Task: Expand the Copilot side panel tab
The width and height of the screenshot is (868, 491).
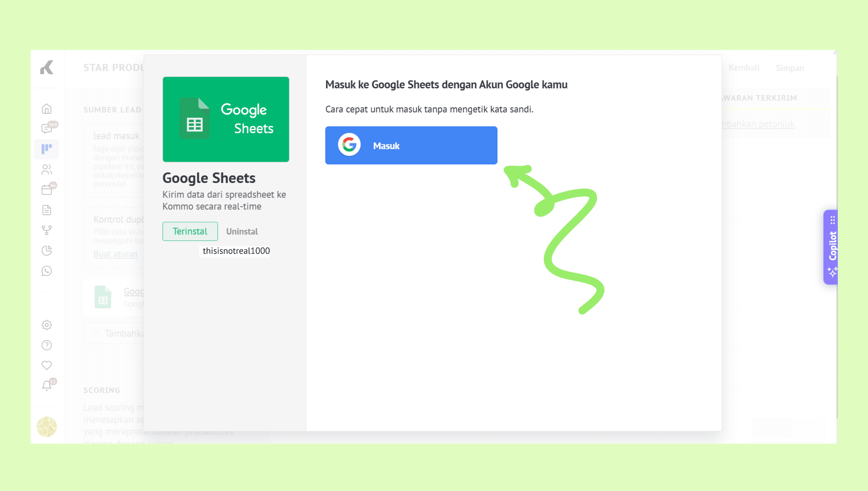Action: tap(832, 247)
